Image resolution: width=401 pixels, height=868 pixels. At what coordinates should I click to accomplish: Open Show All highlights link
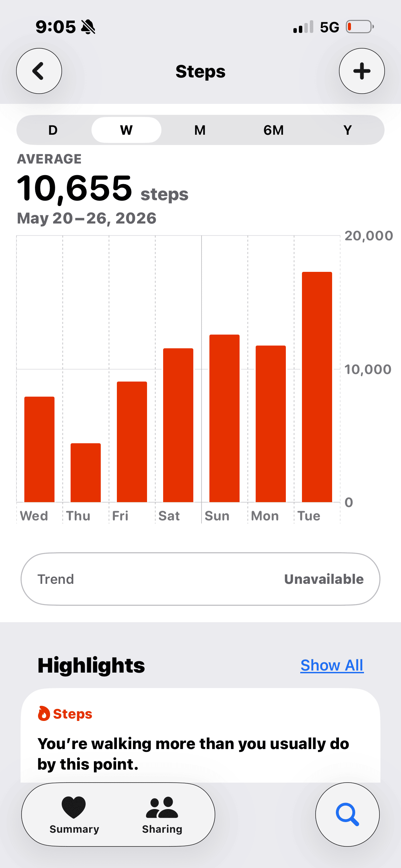[332, 665]
